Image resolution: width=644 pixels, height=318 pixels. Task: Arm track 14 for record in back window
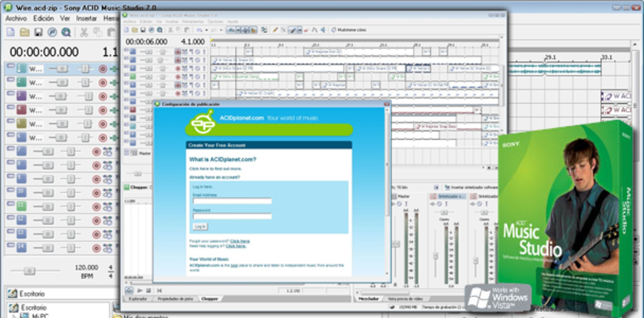[96, 248]
